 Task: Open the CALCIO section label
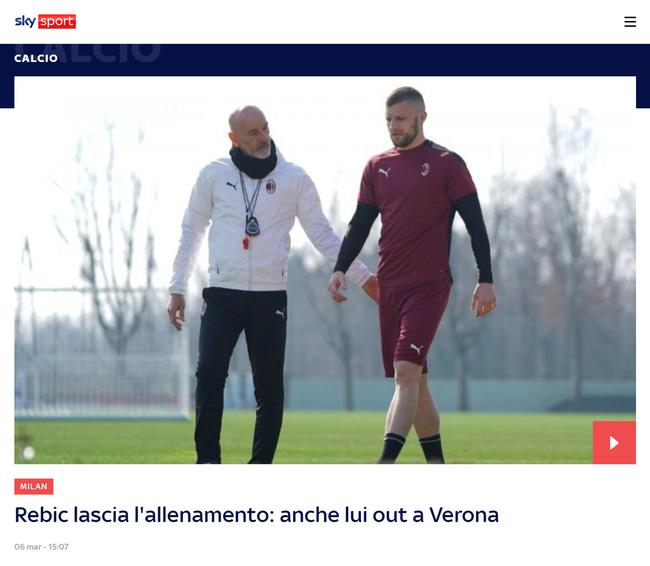pos(36,58)
